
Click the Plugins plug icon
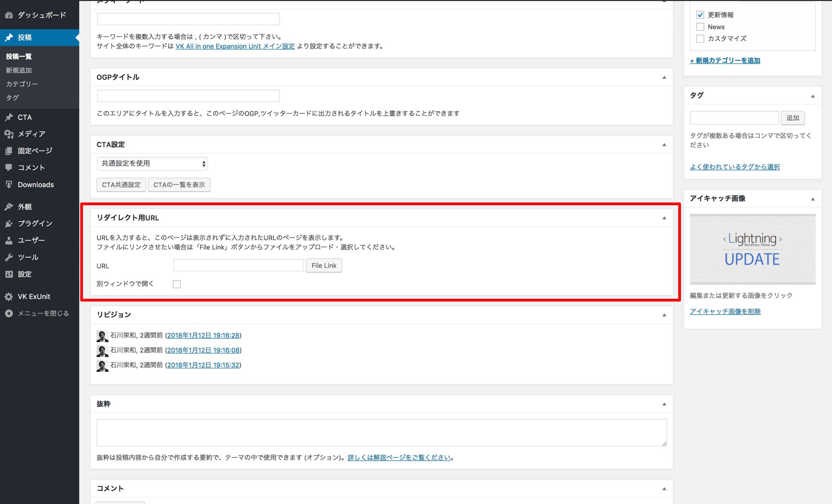click(9, 224)
